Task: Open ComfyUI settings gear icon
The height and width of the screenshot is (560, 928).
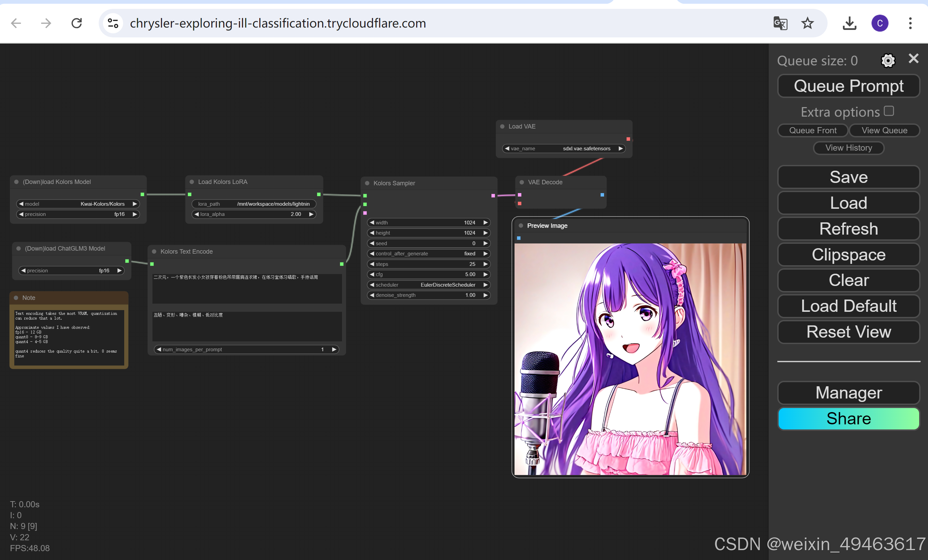Action: coord(888,61)
